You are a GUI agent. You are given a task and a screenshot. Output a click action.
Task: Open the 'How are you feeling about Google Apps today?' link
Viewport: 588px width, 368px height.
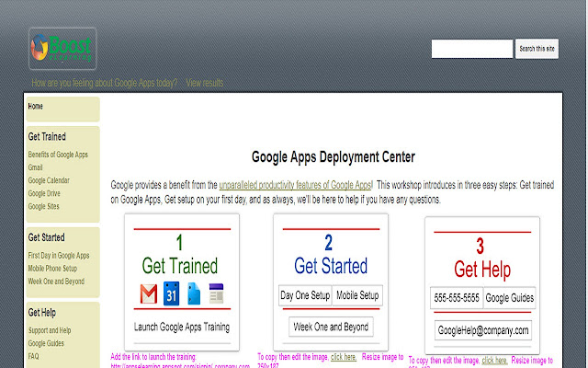(x=104, y=83)
